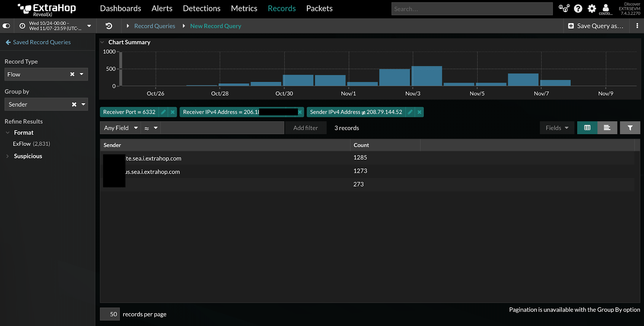Click the funnel filter icon button
This screenshot has width=644, height=326.
point(630,128)
